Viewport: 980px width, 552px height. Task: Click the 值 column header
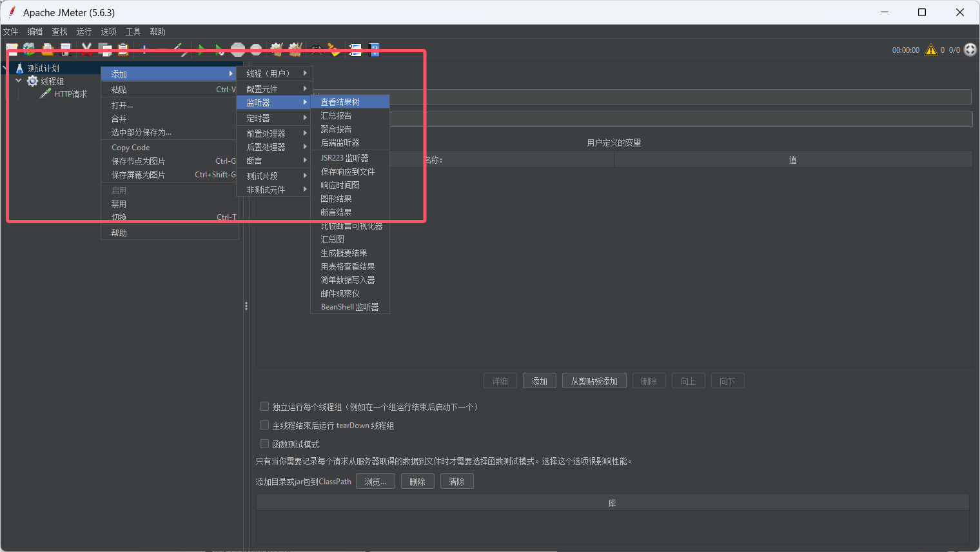(x=793, y=160)
